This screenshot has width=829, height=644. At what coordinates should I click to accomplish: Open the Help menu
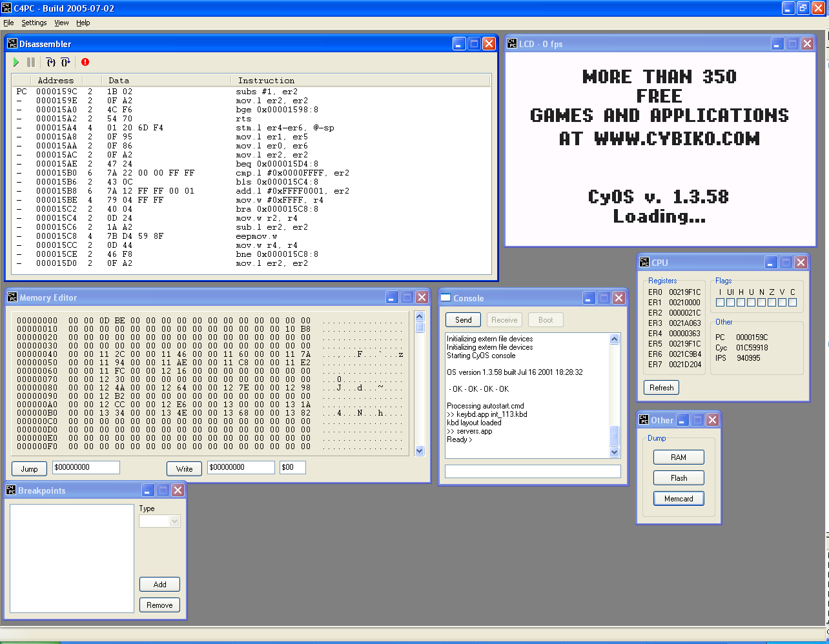click(83, 23)
